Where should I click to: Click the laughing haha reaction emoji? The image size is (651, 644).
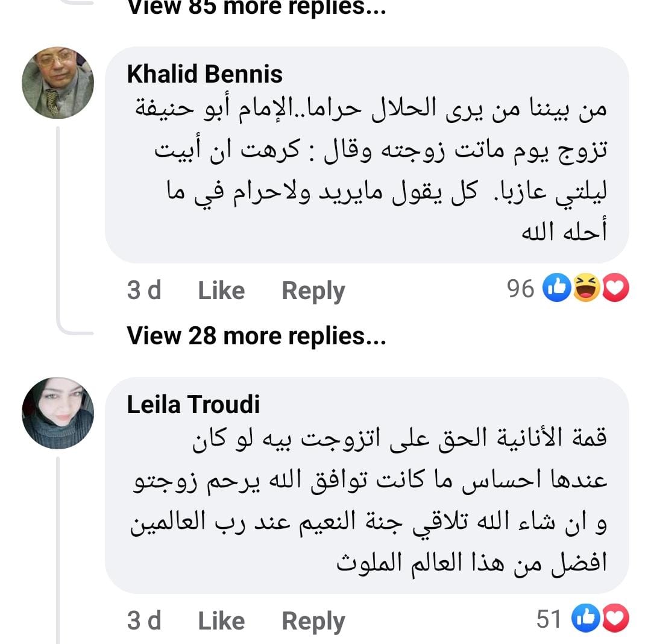[x=585, y=290]
